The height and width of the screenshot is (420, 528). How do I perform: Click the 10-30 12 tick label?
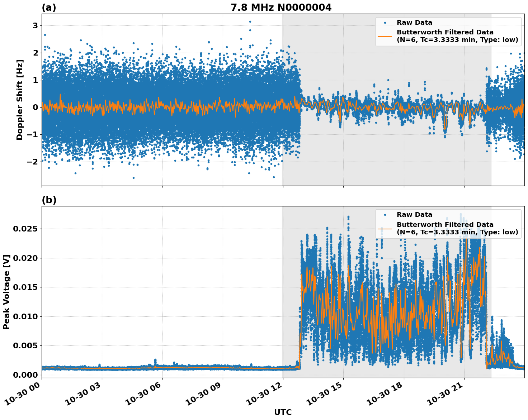264,393
